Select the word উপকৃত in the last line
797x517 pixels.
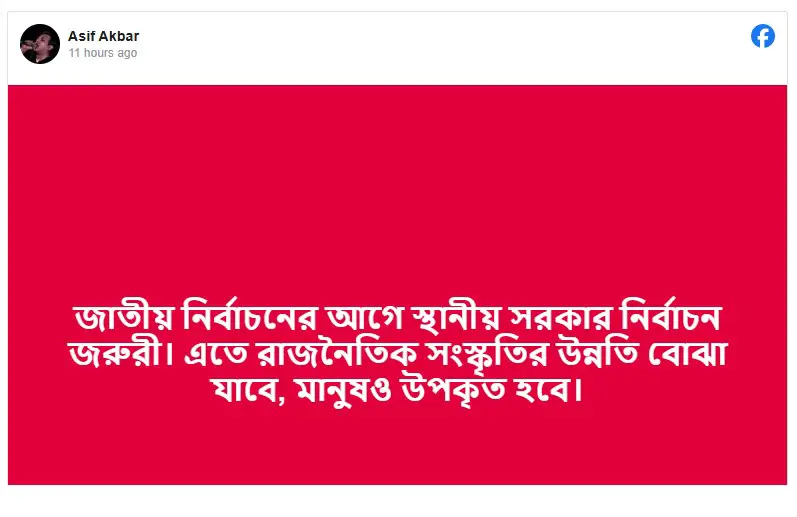click(453, 390)
